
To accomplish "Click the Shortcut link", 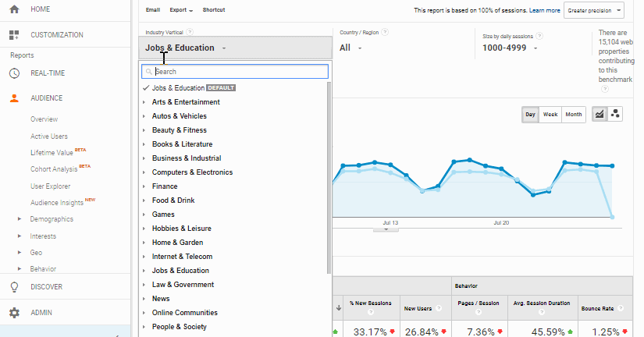I will pyautogui.click(x=213, y=10).
